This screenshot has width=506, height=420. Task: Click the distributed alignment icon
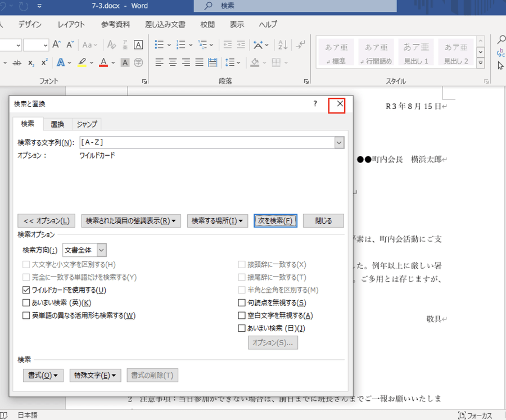point(213,62)
